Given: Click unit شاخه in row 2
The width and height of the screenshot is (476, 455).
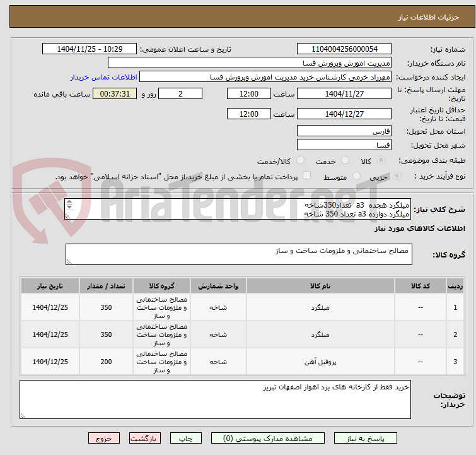Looking at the screenshot, I should (218, 334).
